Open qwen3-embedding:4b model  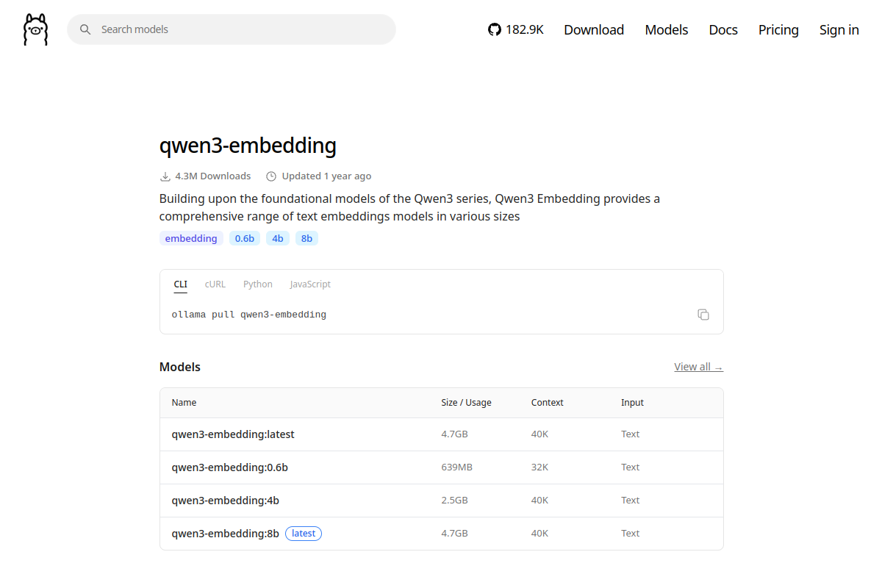226,501
